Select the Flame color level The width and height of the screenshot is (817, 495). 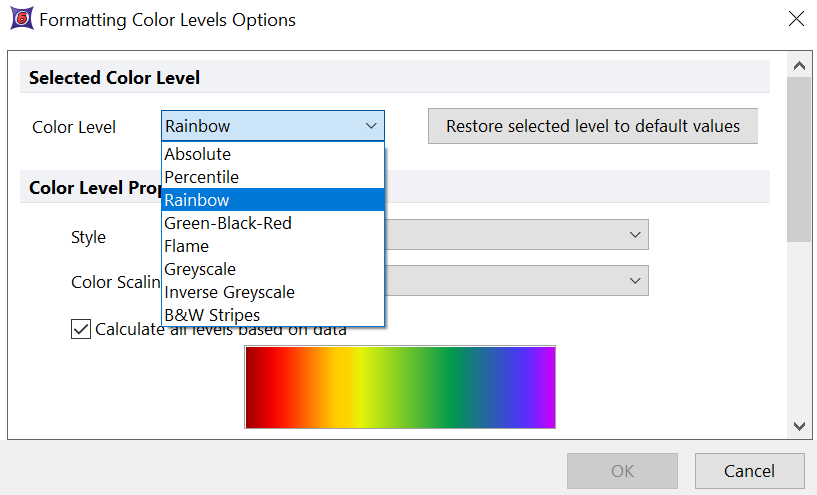click(187, 246)
